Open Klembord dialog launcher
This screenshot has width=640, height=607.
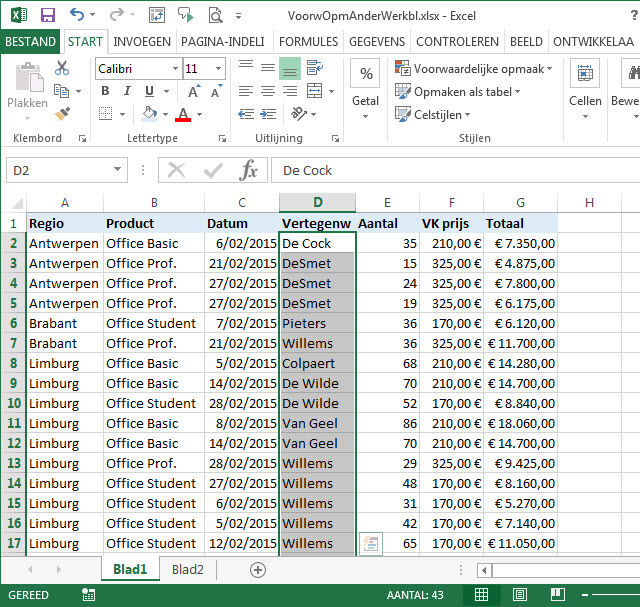tap(82, 139)
